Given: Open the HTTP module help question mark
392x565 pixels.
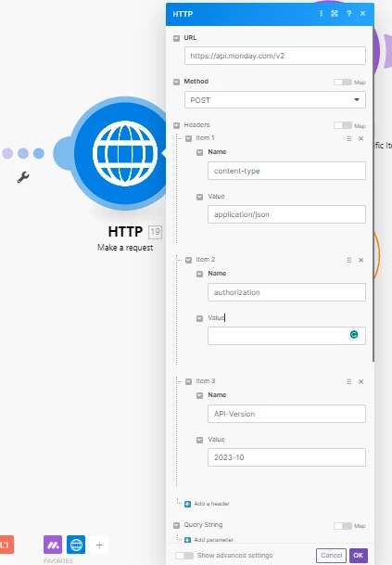Looking at the screenshot, I should (x=348, y=14).
